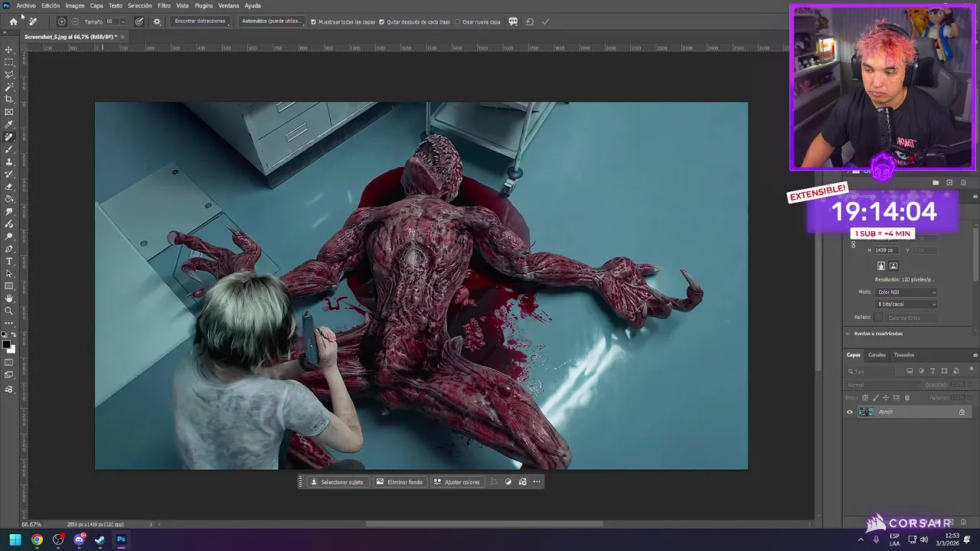Select the Lasso tool
This screenshot has height=551, width=980.
click(x=9, y=74)
